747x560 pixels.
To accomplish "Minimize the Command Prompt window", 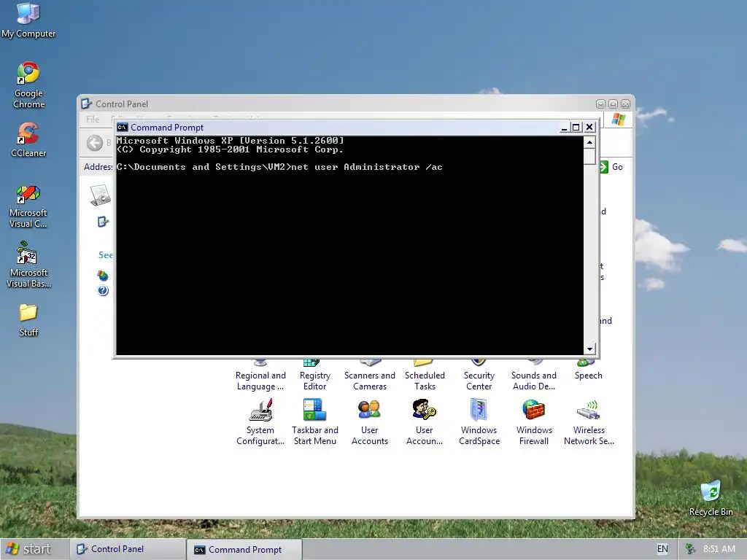I will [x=564, y=127].
